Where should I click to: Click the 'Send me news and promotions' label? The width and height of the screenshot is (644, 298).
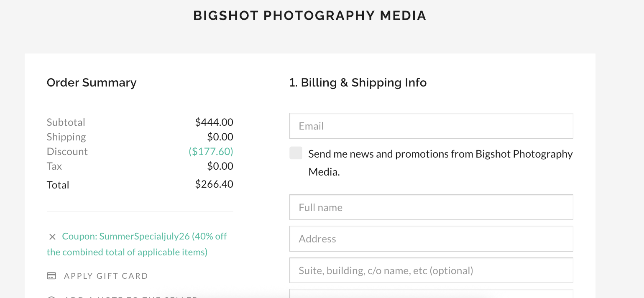pos(440,163)
